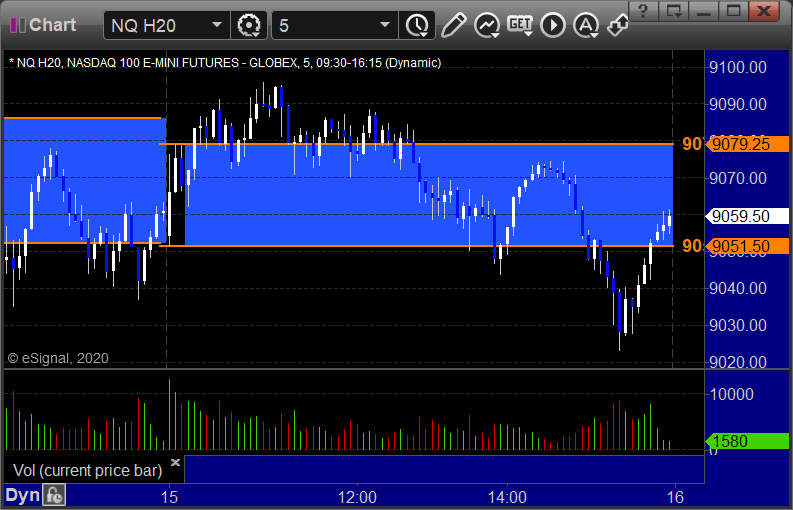Click the chart title NQ H20 description text
The image size is (793, 510).
[x=225, y=63]
